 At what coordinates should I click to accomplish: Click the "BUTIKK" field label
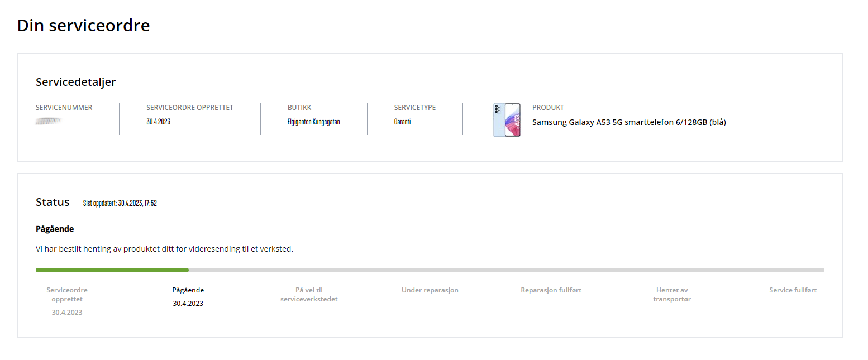(299, 108)
